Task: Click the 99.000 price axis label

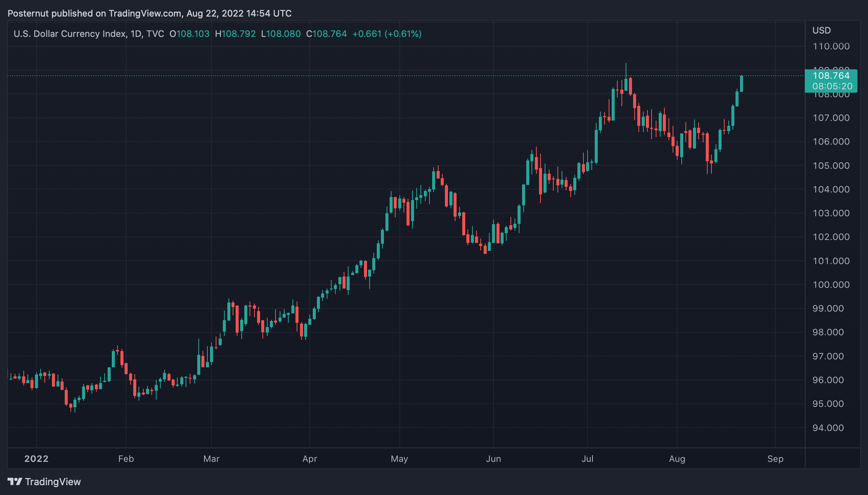Action: (x=828, y=309)
